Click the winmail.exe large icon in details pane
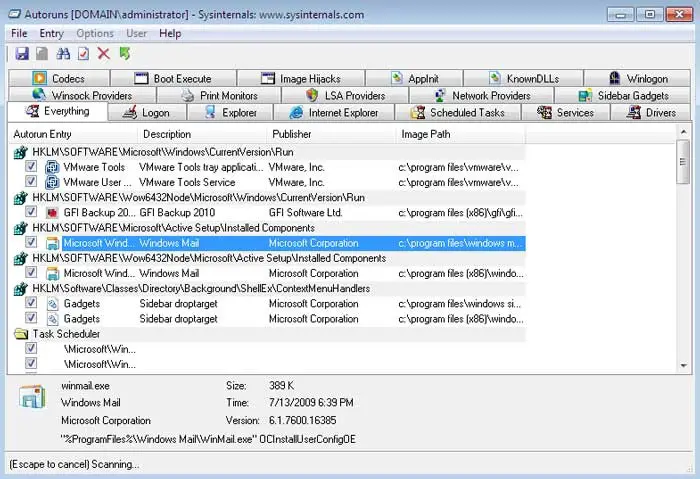This screenshot has height=479, width=700. coord(32,396)
